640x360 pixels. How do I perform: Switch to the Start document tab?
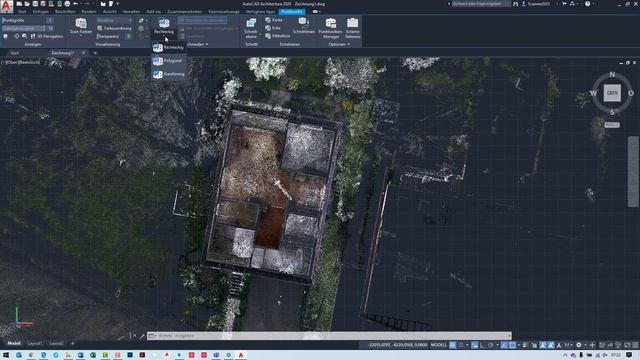point(15,53)
